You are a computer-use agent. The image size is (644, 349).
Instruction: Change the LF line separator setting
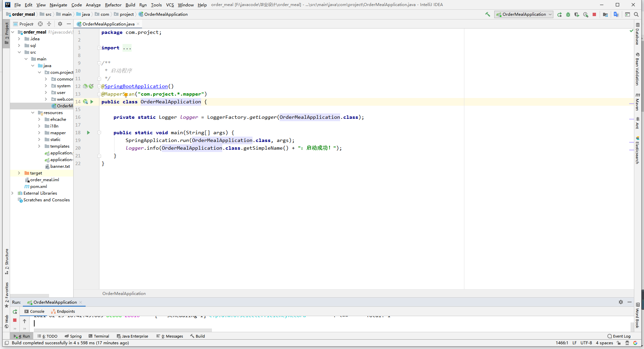click(574, 343)
